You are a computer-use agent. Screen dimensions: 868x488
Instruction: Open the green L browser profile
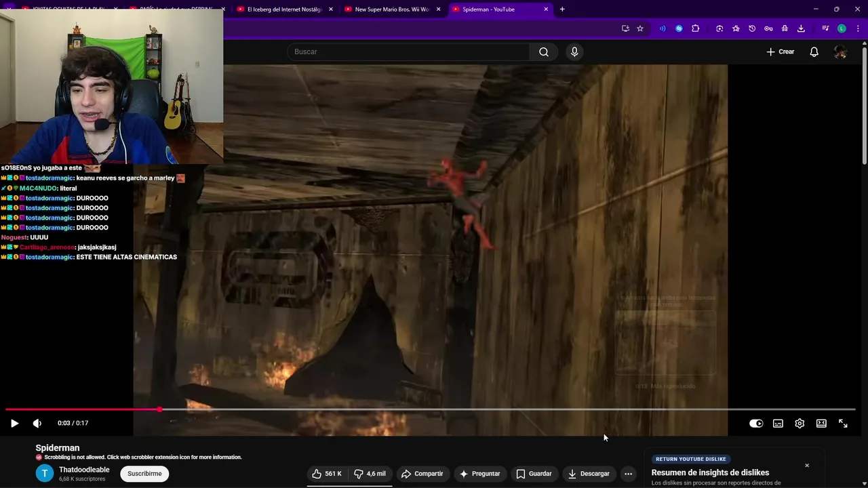[842, 28]
